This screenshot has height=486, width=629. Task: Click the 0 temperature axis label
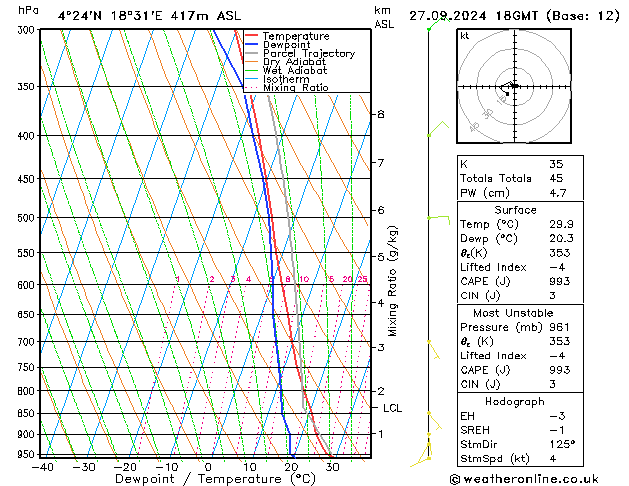tap(208, 467)
